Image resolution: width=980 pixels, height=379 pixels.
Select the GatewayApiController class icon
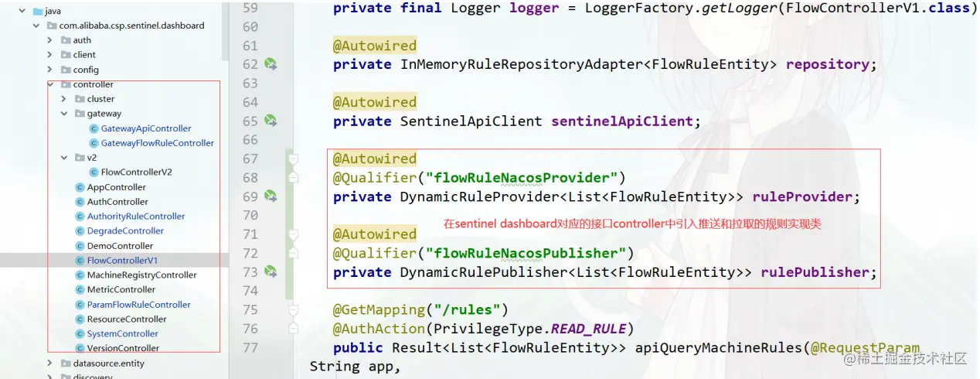[94, 128]
